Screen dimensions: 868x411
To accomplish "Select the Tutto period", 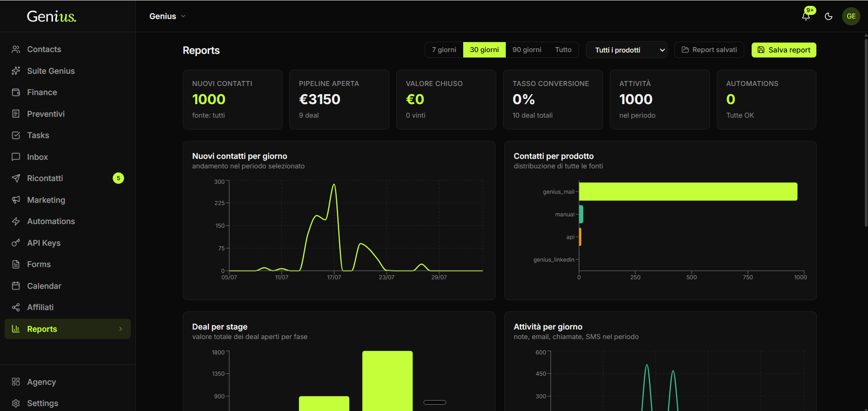I will (563, 50).
